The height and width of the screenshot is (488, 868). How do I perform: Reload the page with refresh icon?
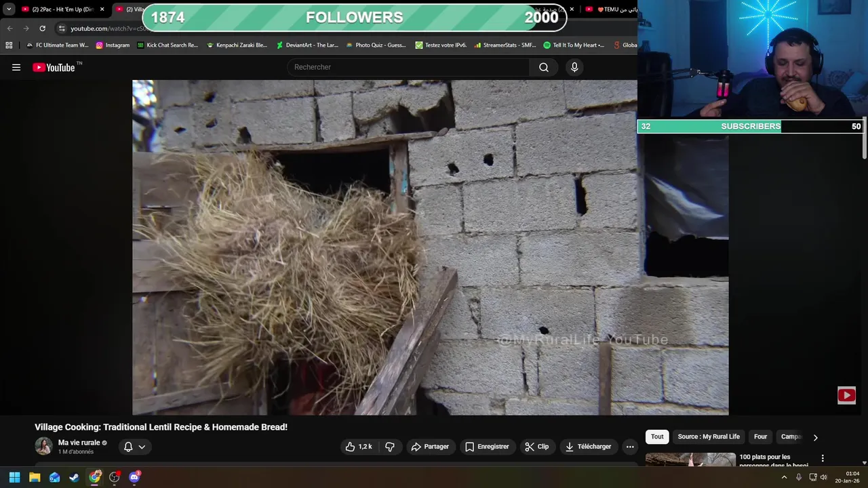pos(42,28)
